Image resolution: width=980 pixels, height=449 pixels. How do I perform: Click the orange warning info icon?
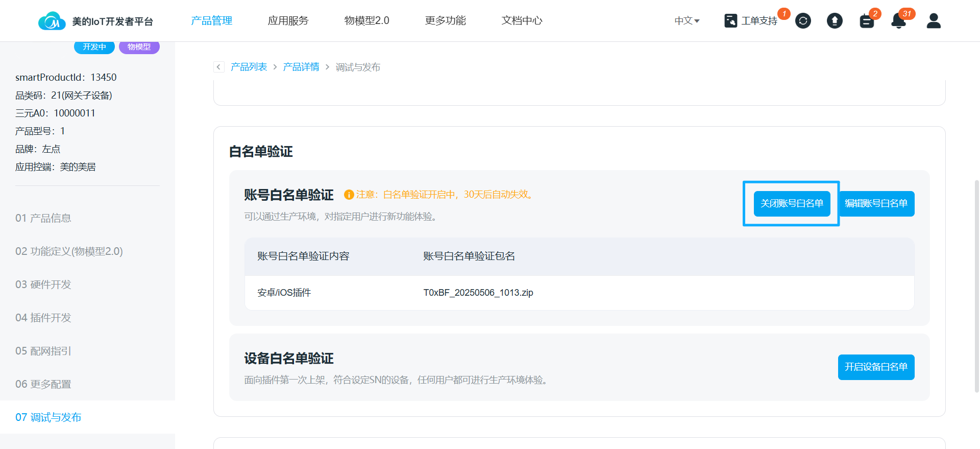[x=349, y=195]
